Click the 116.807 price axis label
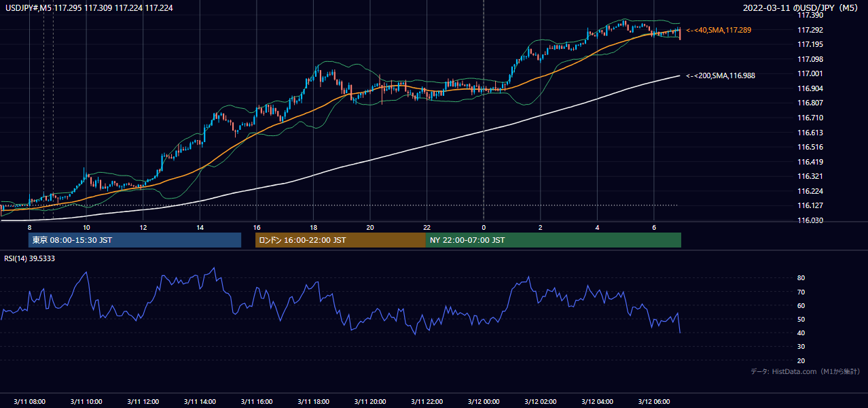This screenshot has width=868, height=408. click(x=810, y=103)
